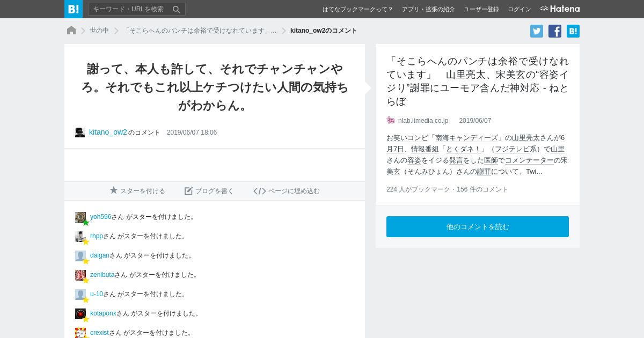Open article title breadcrumb link

(200, 31)
